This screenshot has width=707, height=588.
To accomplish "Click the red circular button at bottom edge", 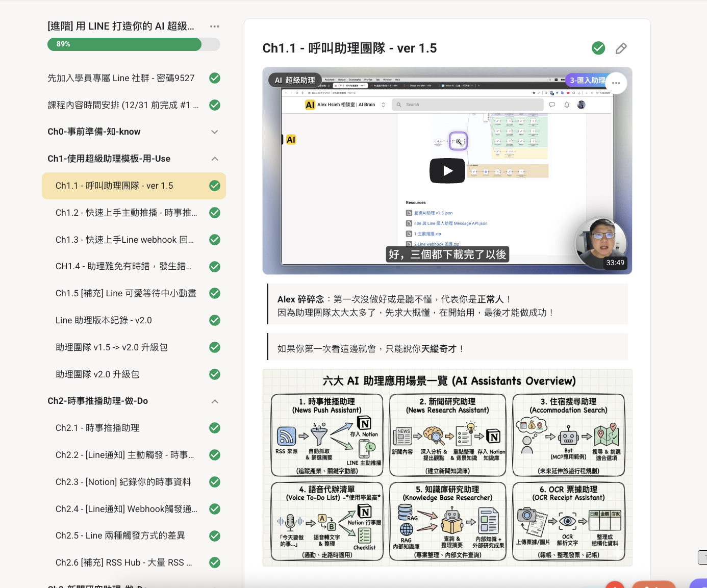I will (x=615, y=584).
